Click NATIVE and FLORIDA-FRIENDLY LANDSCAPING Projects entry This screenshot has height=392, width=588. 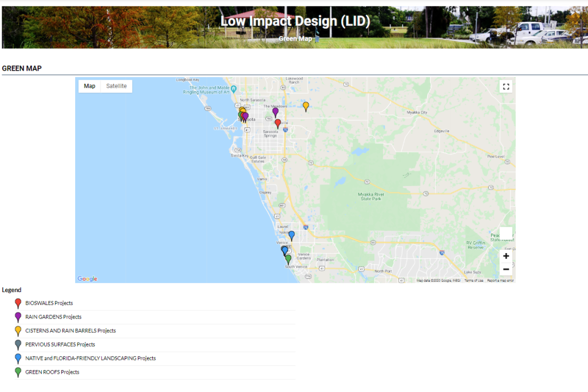90,358
